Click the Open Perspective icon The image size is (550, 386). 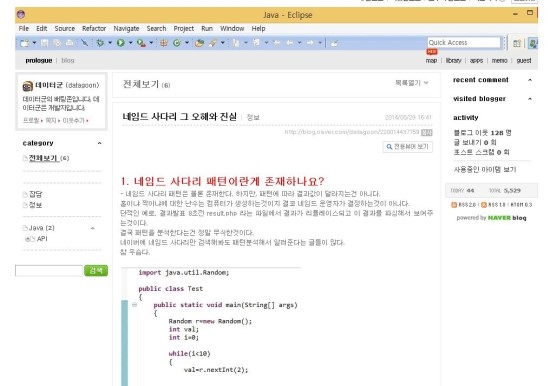click(517, 43)
